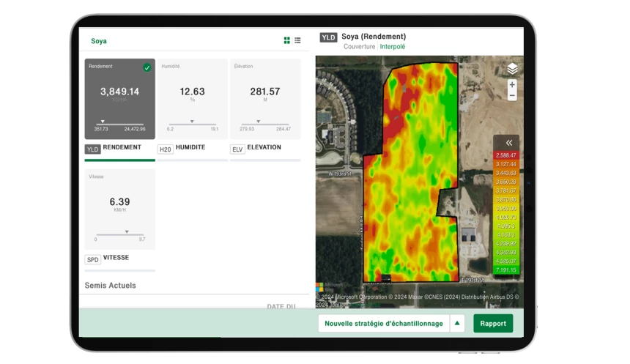Select the Élévation data card
Image resolution: width=630 pixels, height=364 pixels.
(264, 99)
